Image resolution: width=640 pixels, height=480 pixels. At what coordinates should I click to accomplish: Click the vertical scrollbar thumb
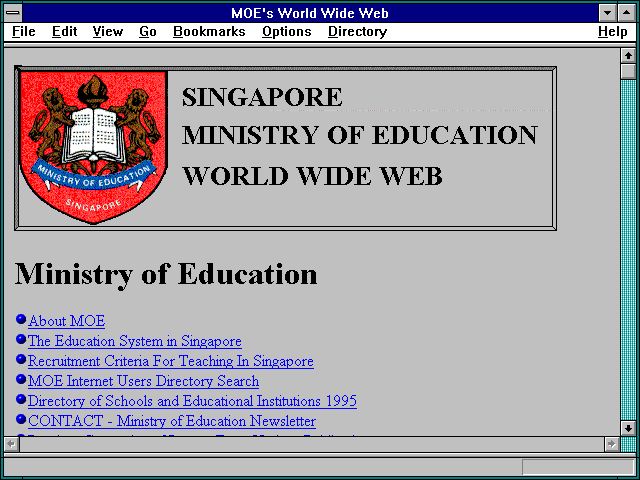pyautogui.click(x=628, y=71)
